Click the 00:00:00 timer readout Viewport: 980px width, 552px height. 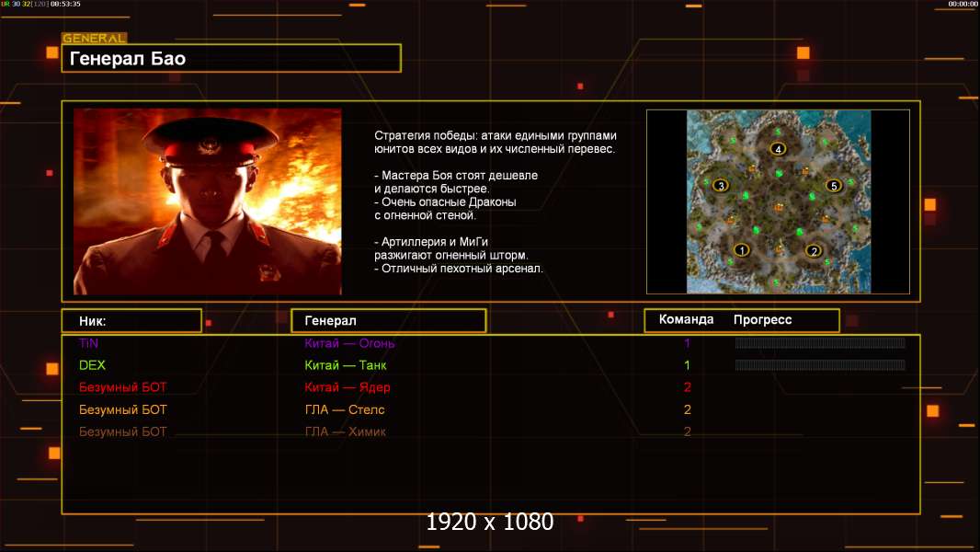963,4
